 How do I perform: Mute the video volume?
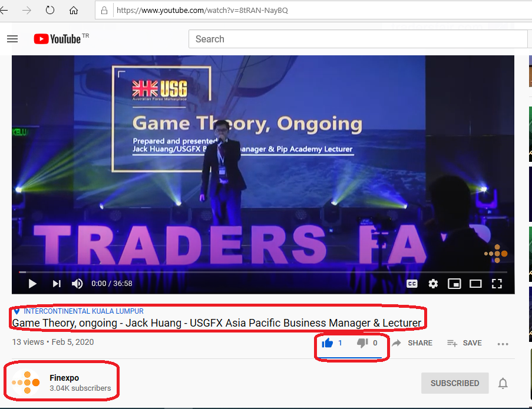coord(77,284)
